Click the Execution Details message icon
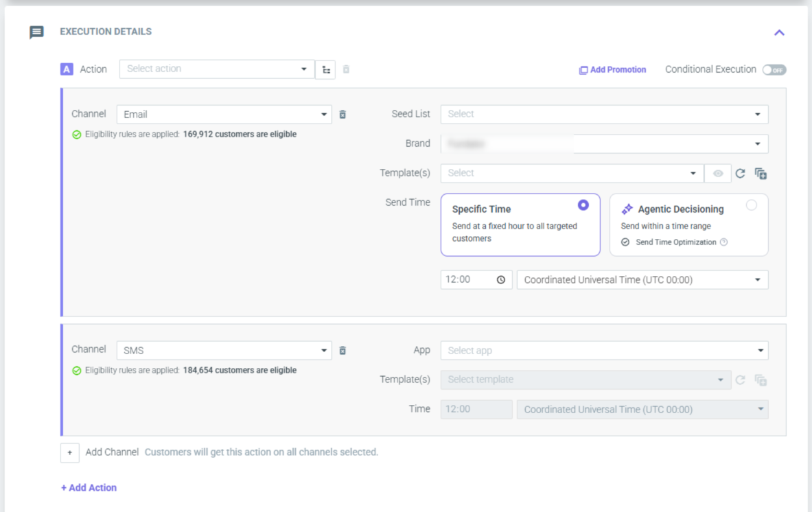The height and width of the screenshot is (512, 812). click(36, 32)
